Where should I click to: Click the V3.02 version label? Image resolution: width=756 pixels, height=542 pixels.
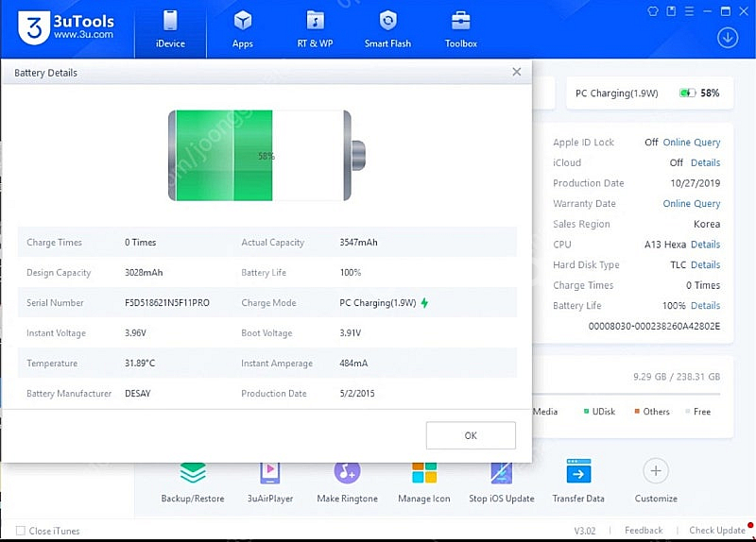(585, 531)
